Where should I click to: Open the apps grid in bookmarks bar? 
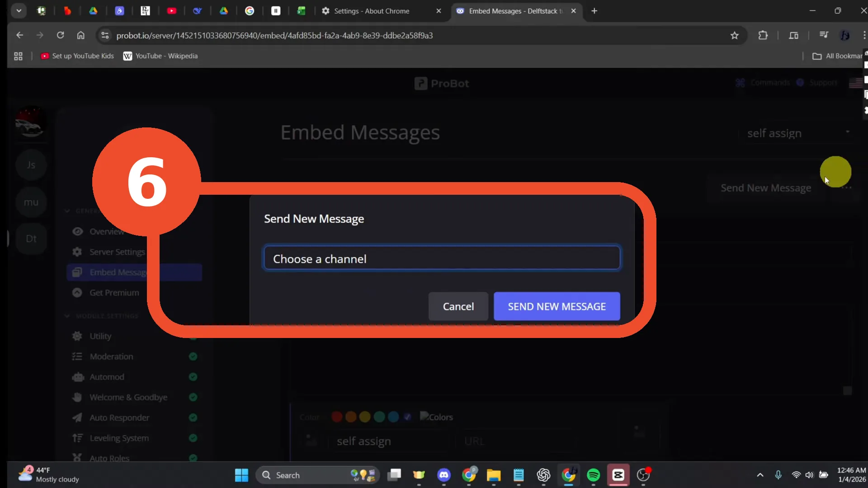pyautogui.click(x=18, y=56)
